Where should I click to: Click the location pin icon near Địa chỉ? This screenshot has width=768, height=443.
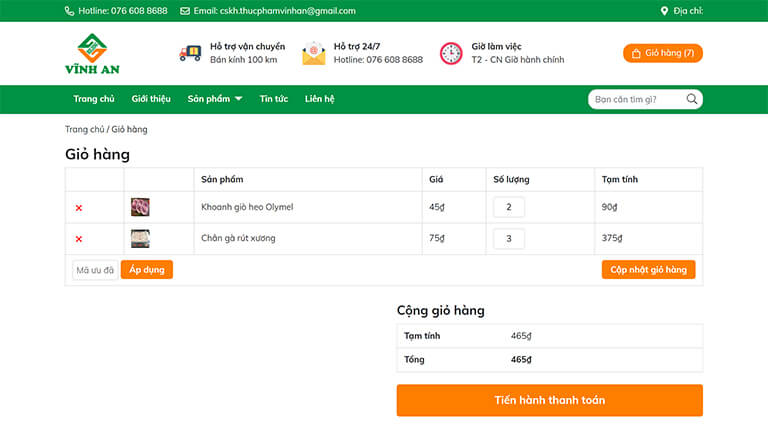[x=664, y=11]
